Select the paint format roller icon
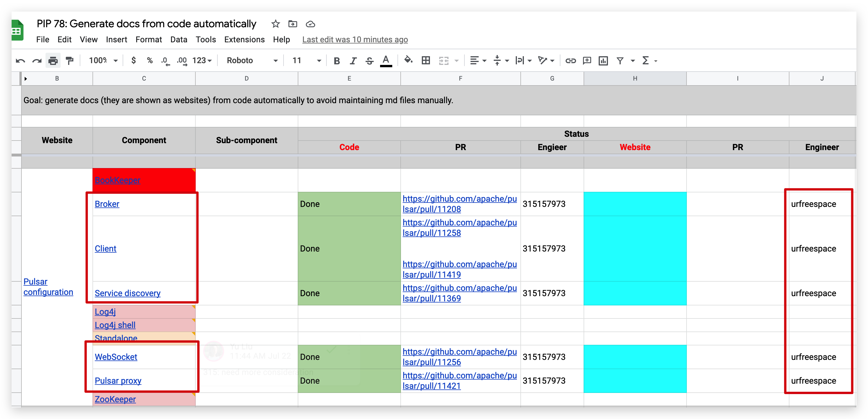Viewport: 868px width, 419px height. [x=70, y=61]
